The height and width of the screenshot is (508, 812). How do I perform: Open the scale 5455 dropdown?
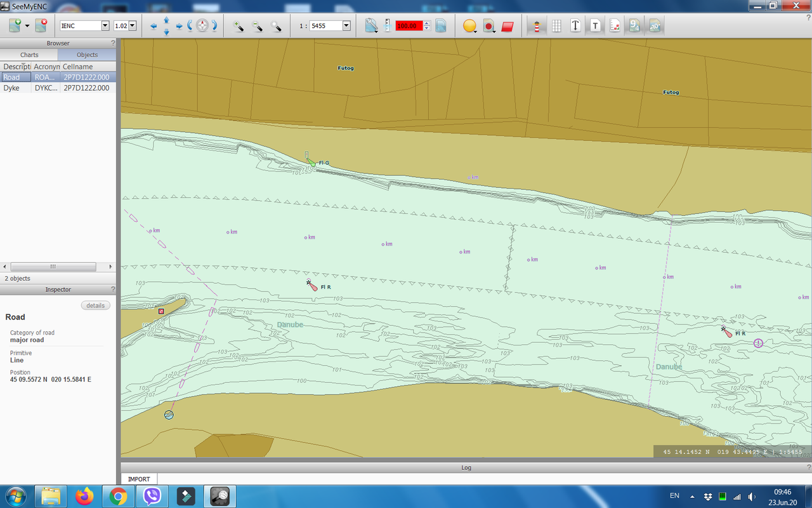(346, 26)
